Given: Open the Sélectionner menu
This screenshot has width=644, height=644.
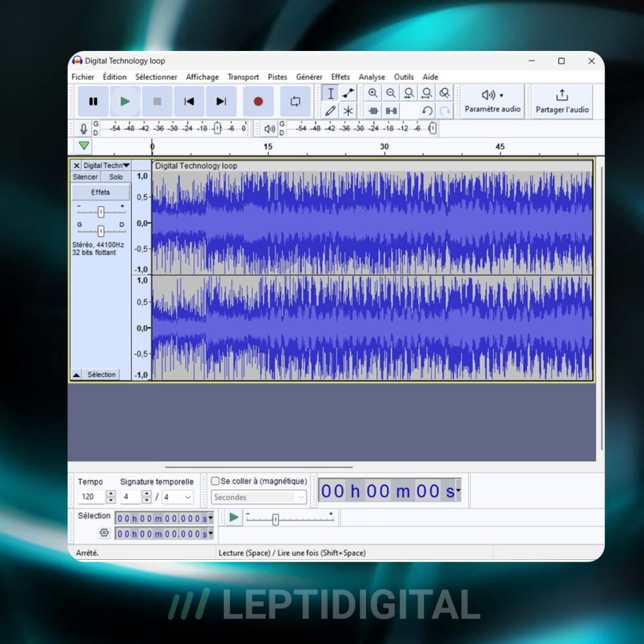Looking at the screenshot, I should [156, 77].
